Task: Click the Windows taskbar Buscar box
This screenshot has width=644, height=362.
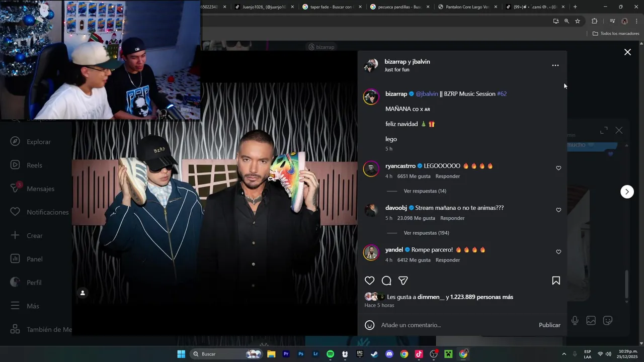Action: tap(227, 354)
